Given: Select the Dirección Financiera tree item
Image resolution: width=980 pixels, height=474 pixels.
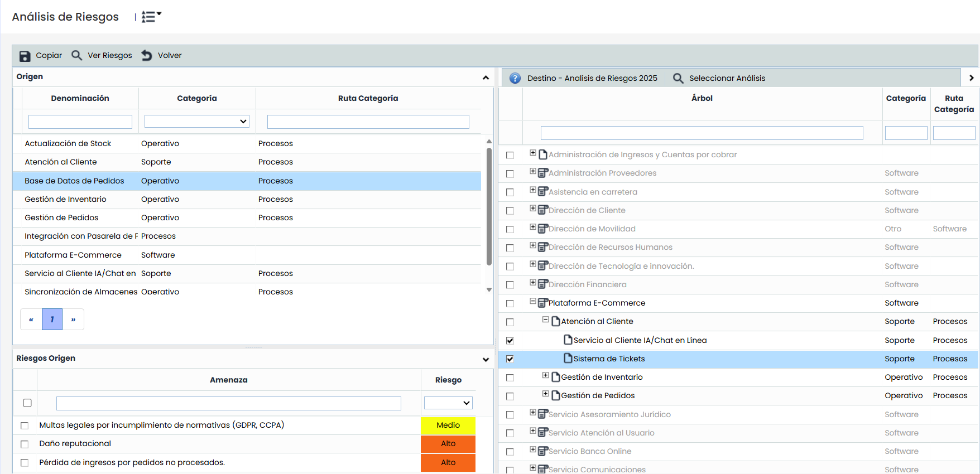Looking at the screenshot, I should [x=587, y=284].
